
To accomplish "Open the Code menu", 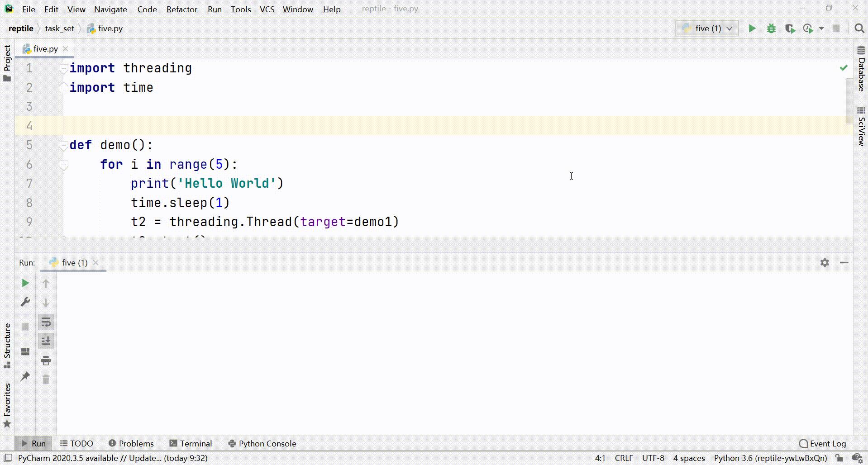I will [147, 9].
